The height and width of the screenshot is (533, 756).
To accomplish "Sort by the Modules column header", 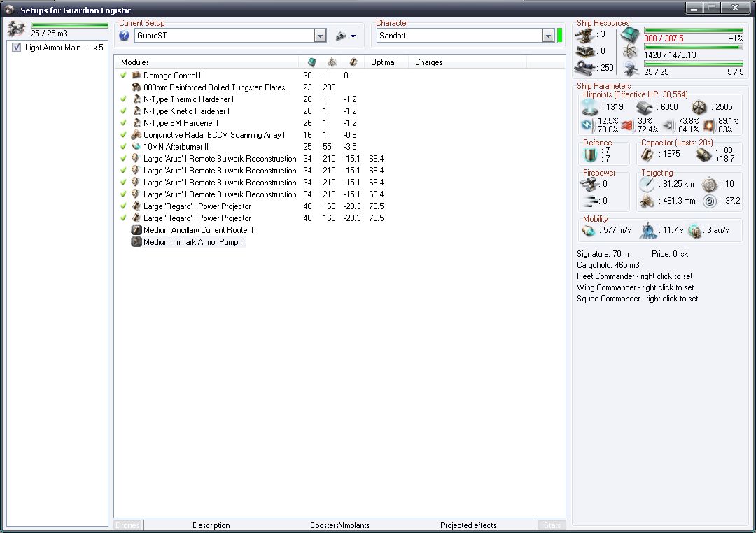I will click(x=206, y=62).
